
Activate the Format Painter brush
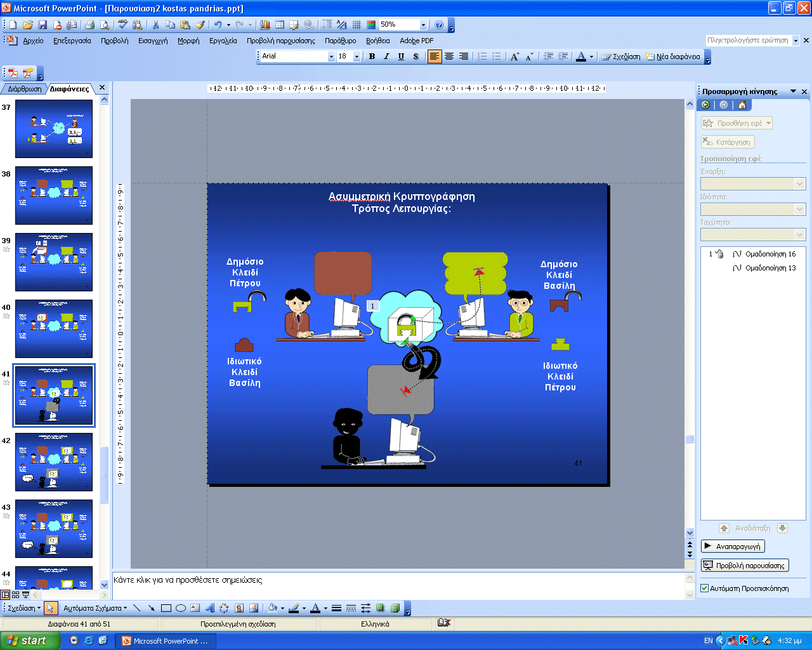200,25
